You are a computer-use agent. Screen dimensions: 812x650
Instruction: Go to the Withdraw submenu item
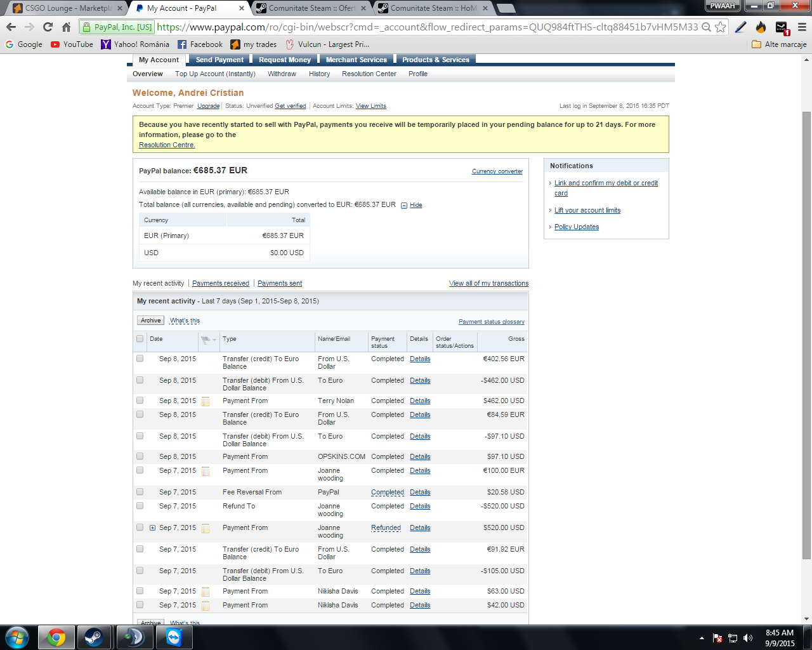[282, 74]
